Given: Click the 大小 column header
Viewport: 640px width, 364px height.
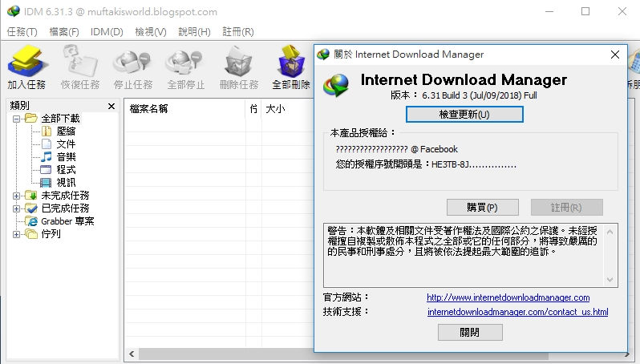Looking at the screenshot, I should (x=287, y=108).
